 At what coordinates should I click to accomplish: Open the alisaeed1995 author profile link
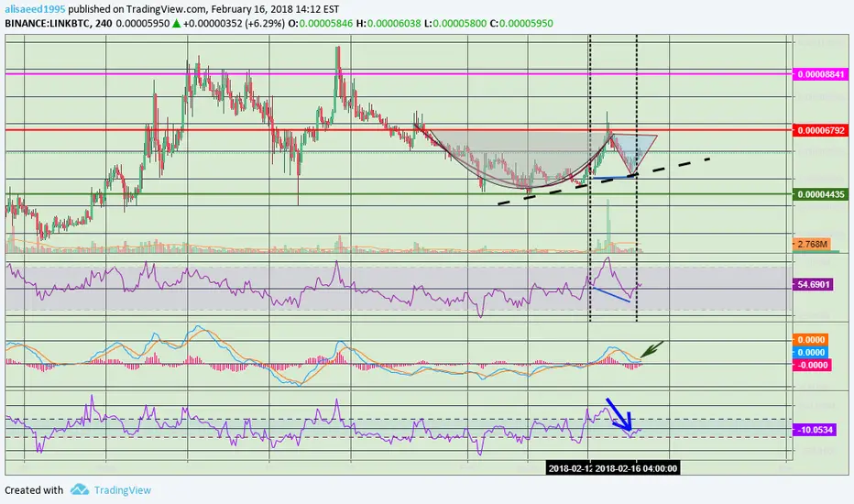click(36, 9)
